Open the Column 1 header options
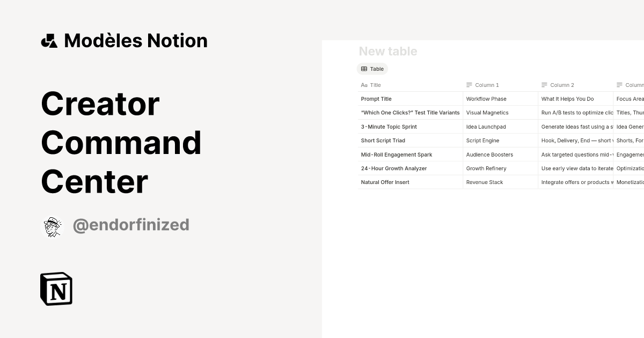 [x=487, y=85]
